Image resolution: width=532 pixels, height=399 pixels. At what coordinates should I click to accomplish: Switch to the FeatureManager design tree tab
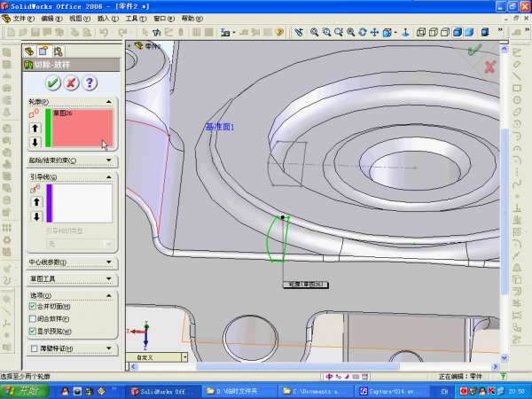(x=29, y=51)
